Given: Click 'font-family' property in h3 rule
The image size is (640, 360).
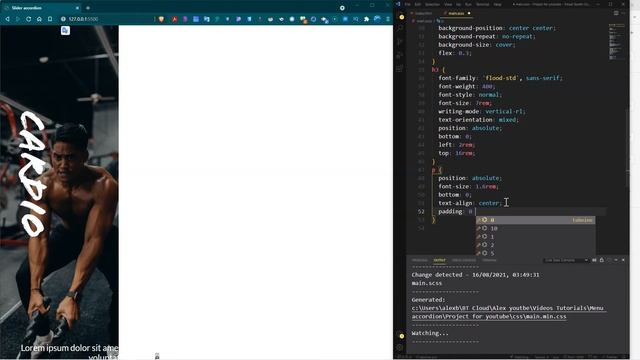Looking at the screenshot, I should coord(457,78).
